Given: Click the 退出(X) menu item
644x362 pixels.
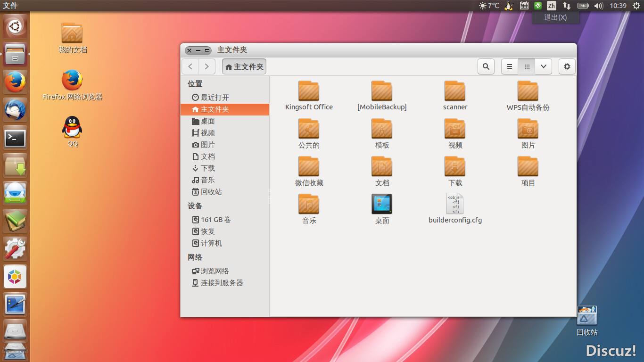Looking at the screenshot, I should (555, 17).
